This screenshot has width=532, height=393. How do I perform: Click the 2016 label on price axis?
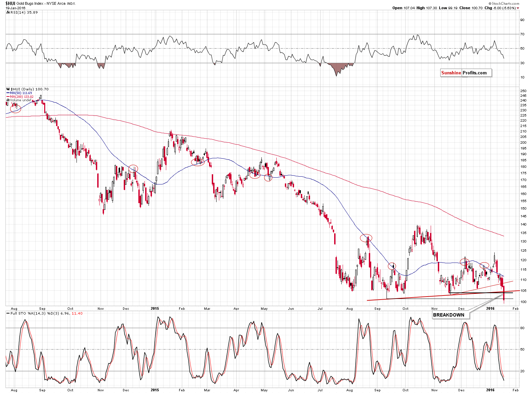coord(490,308)
